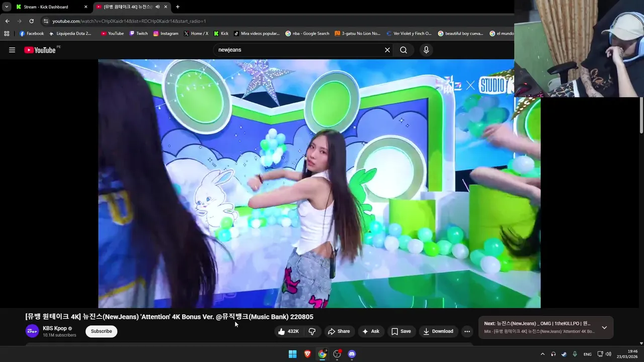644x362 pixels.
Task: Open the Home / X bookmark
Action: coord(196,34)
